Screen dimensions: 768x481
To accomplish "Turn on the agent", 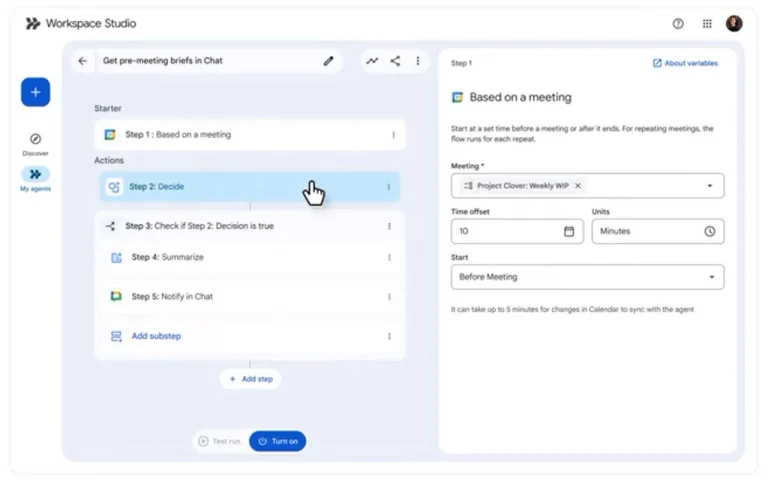I will [278, 441].
